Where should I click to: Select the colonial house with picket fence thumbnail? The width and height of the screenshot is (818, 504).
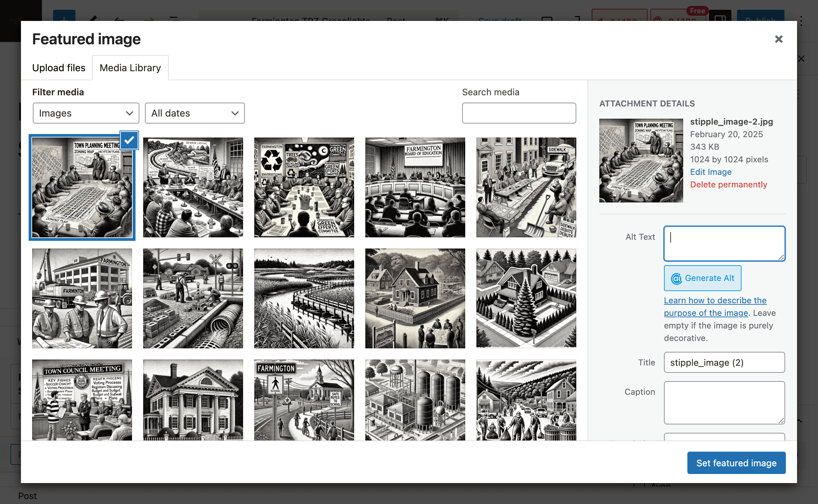[415, 298]
